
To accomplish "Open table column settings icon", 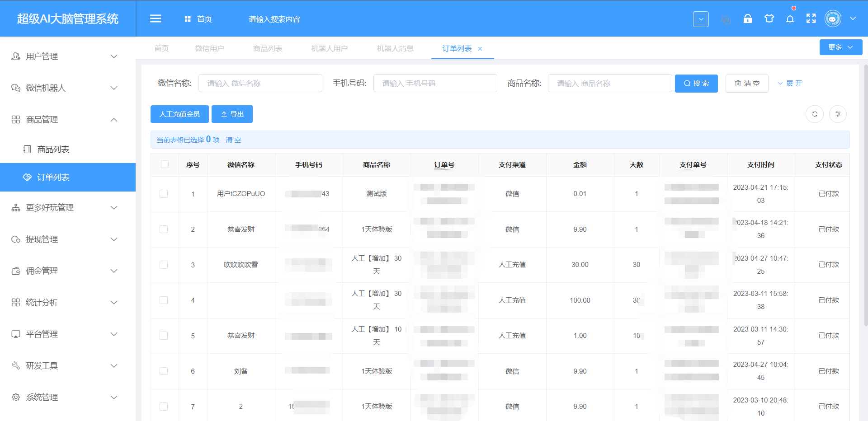I will click(838, 114).
